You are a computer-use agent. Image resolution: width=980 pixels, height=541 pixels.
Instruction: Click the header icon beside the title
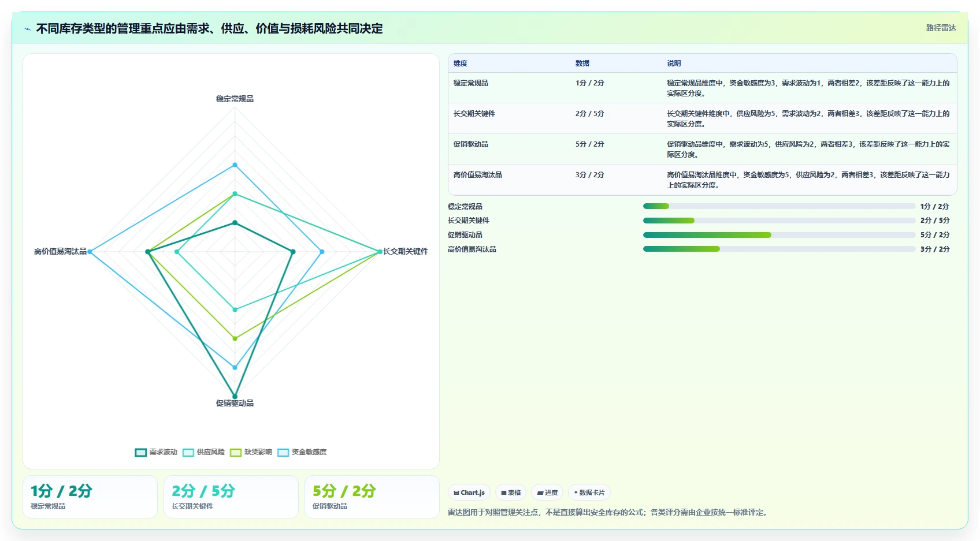pos(27,29)
